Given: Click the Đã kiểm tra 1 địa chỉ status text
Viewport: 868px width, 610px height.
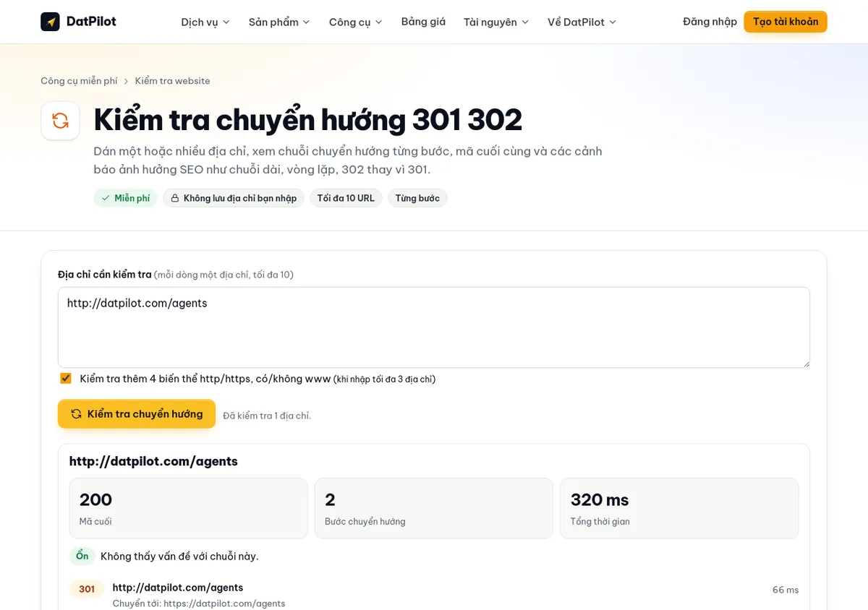Looking at the screenshot, I should pos(267,416).
